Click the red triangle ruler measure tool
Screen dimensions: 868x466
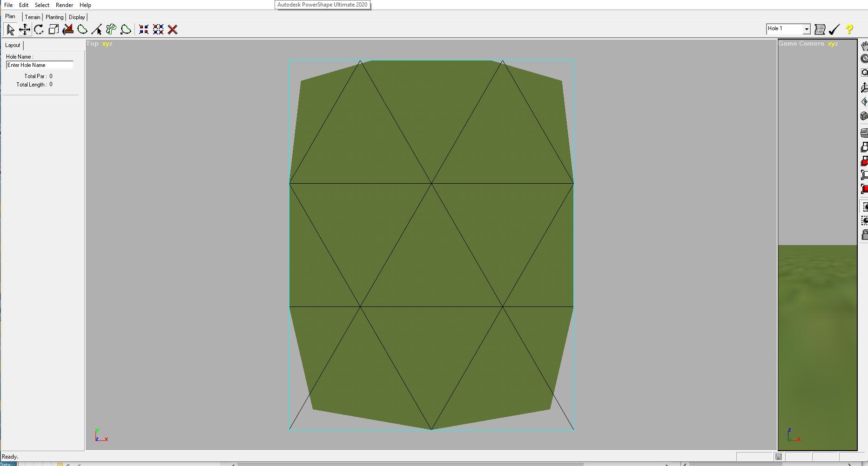tap(68, 30)
